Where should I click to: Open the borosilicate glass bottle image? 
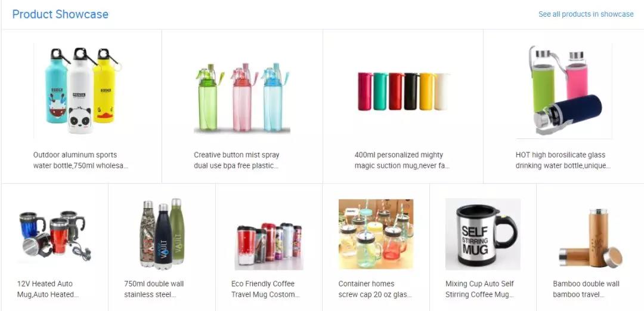tap(563, 91)
